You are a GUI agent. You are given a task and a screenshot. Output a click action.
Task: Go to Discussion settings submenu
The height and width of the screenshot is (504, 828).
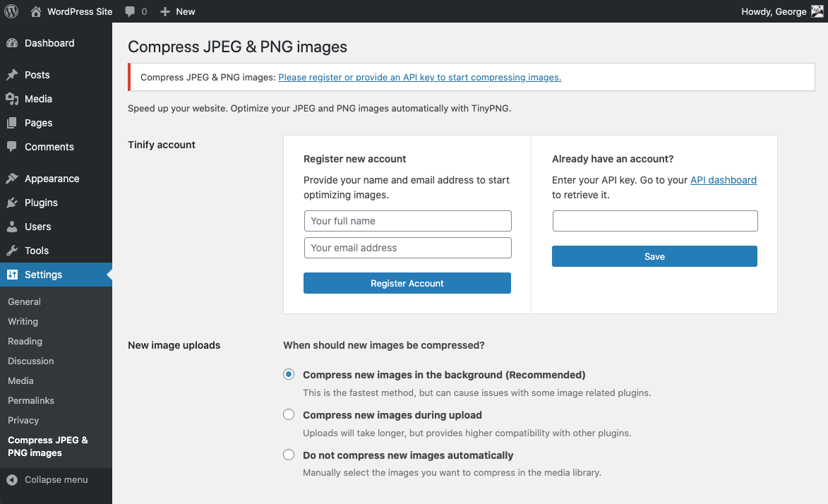[31, 361]
